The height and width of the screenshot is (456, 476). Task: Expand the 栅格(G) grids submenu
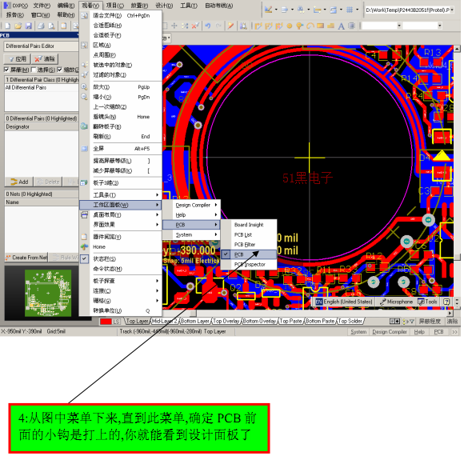121,301
